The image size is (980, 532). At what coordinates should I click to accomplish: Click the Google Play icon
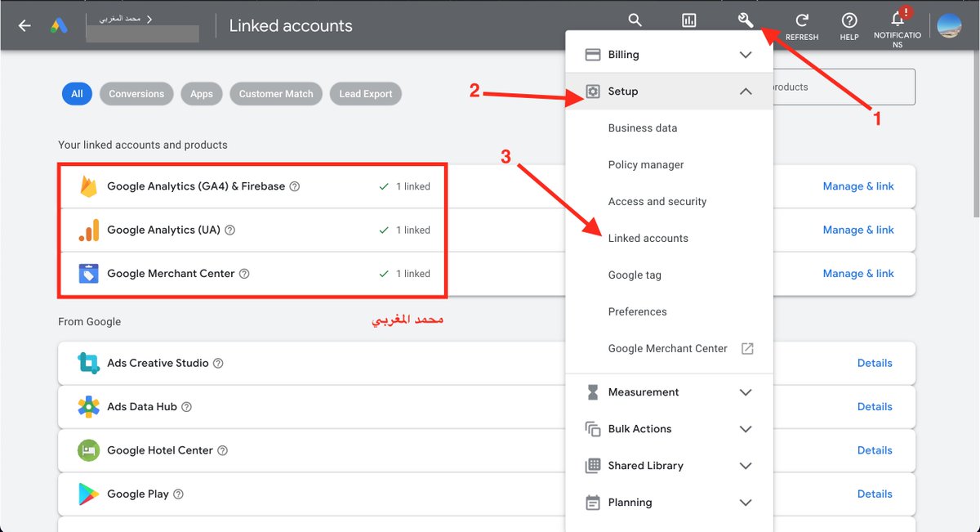89,494
